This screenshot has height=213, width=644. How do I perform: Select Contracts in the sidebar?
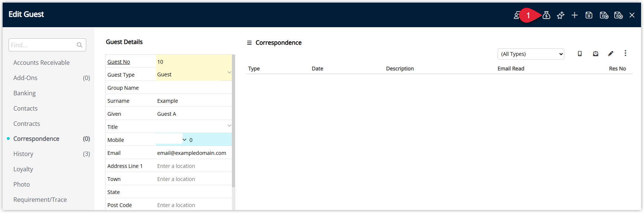tap(26, 124)
